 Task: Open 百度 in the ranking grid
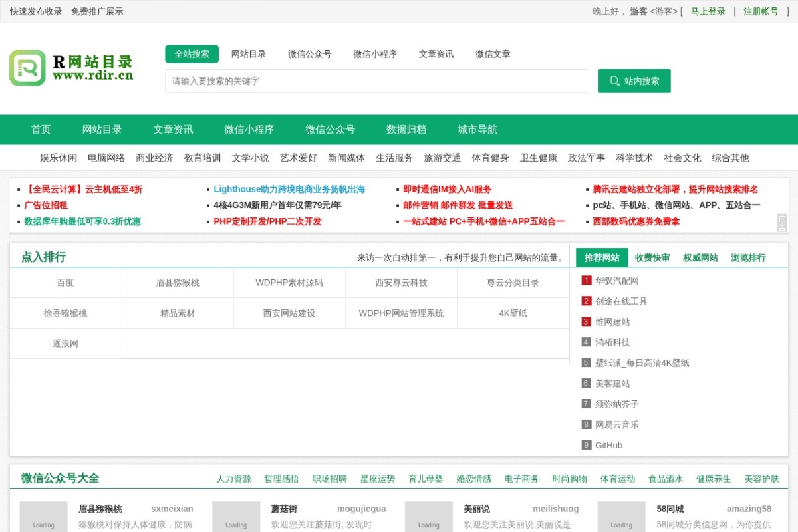[66, 283]
